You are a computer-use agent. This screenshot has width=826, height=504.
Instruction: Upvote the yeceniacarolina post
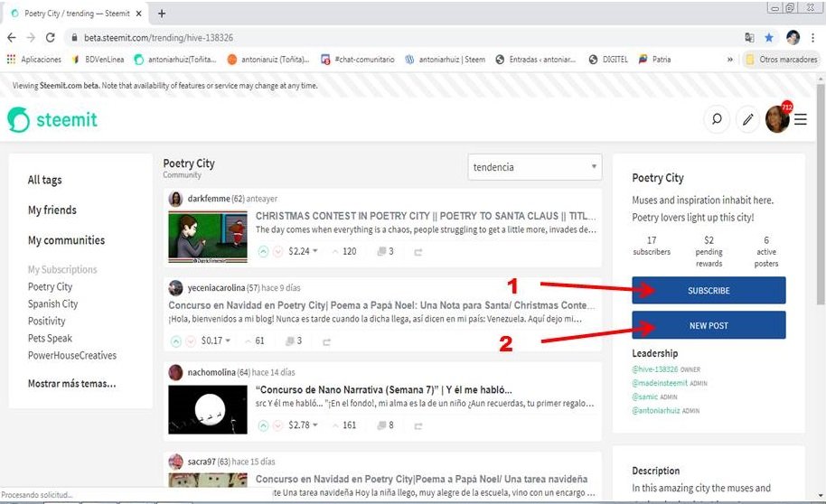tap(176, 341)
